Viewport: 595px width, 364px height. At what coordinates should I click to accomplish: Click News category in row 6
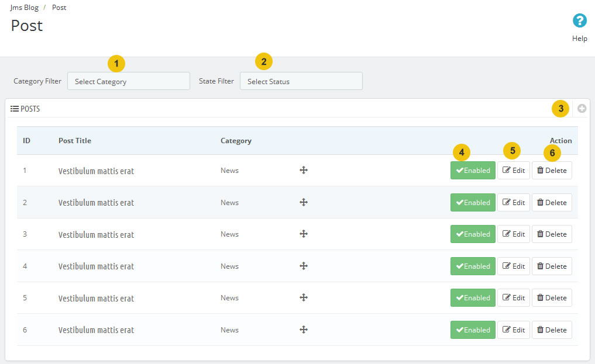coord(229,330)
